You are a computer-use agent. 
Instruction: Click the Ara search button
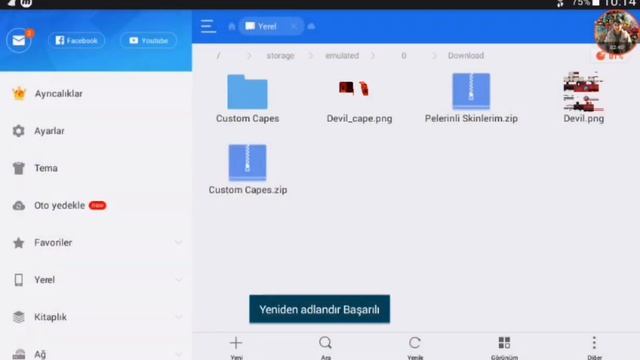(325, 347)
